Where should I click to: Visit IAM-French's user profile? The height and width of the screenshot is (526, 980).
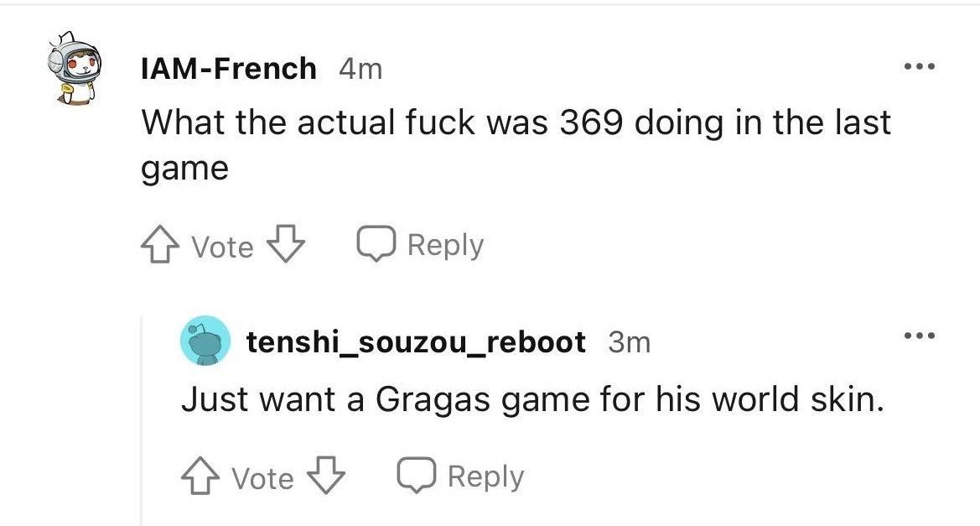tap(229, 68)
